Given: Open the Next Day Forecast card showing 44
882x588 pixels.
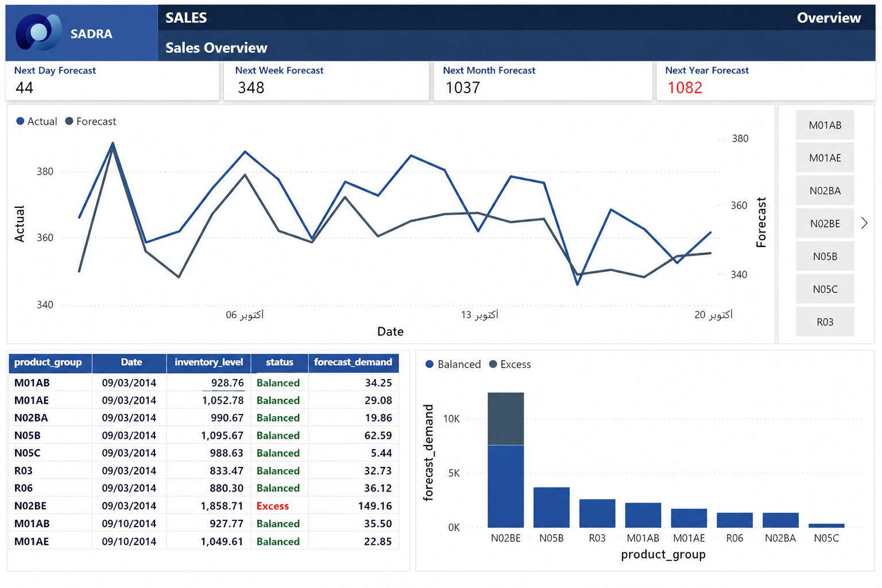Looking at the screenshot, I should 113,81.
